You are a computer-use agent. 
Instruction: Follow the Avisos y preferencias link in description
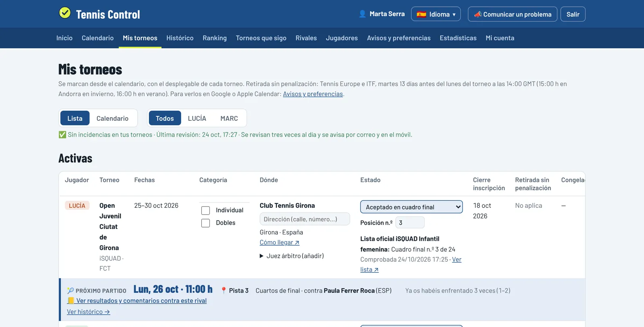coord(313,94)
